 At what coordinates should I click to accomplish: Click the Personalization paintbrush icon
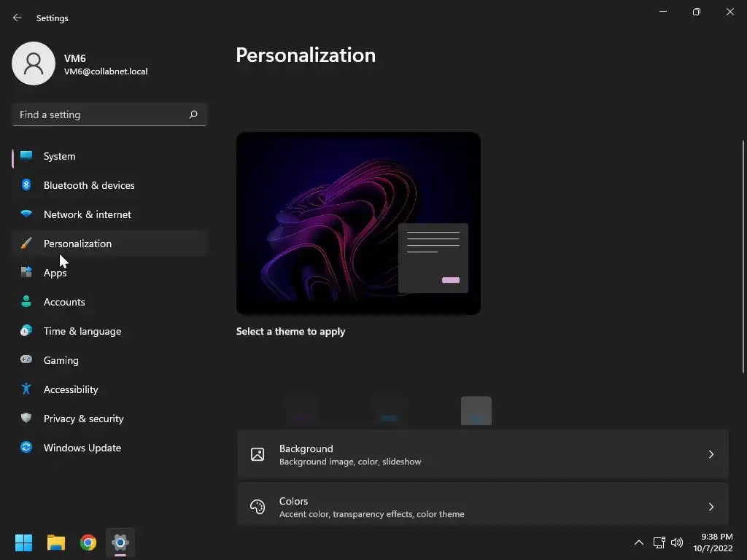pos(26,244)
